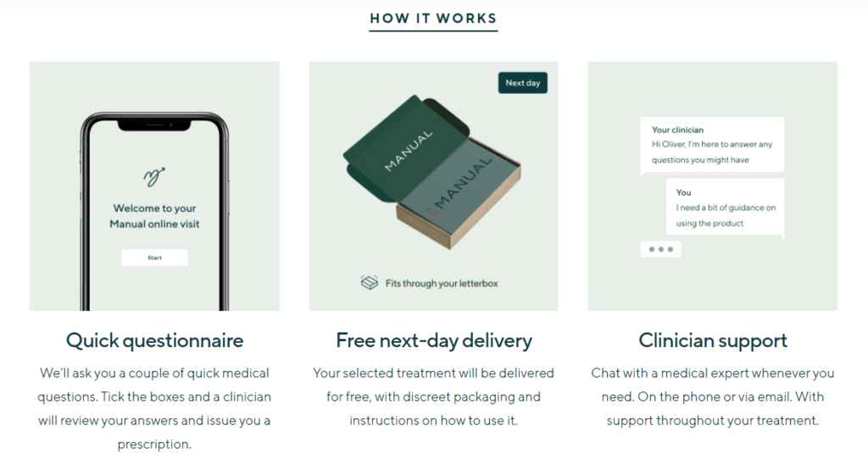Click Welcome to your Manual online visit text

pyautogui.click(x=154, y=216)
